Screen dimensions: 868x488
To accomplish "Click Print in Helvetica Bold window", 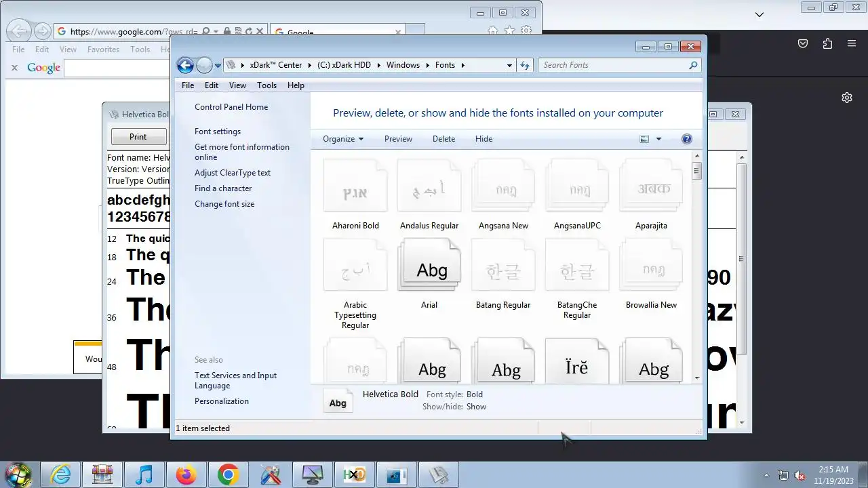I will click(x=138, y=136).
